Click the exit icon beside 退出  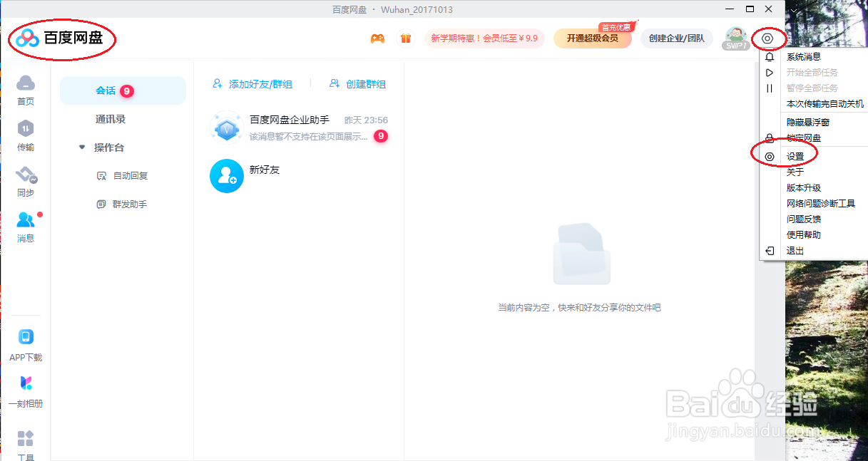click(770, 251)
